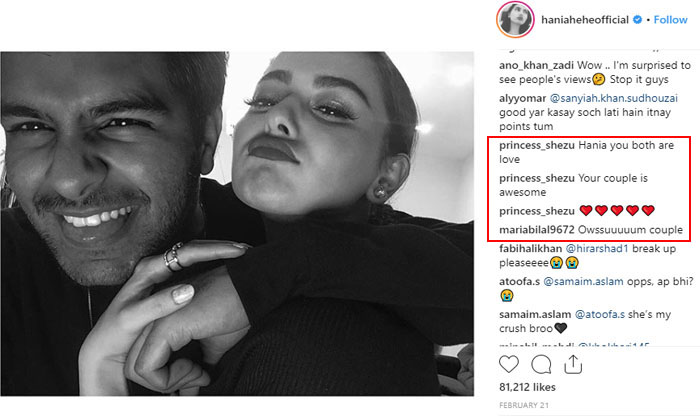
Task: View ano_khan_zadi's profile
Action: click(x=528, y=63)
